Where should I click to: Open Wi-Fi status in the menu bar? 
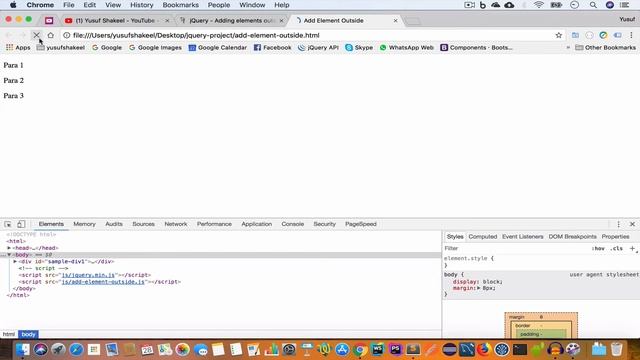click(539, 5)
